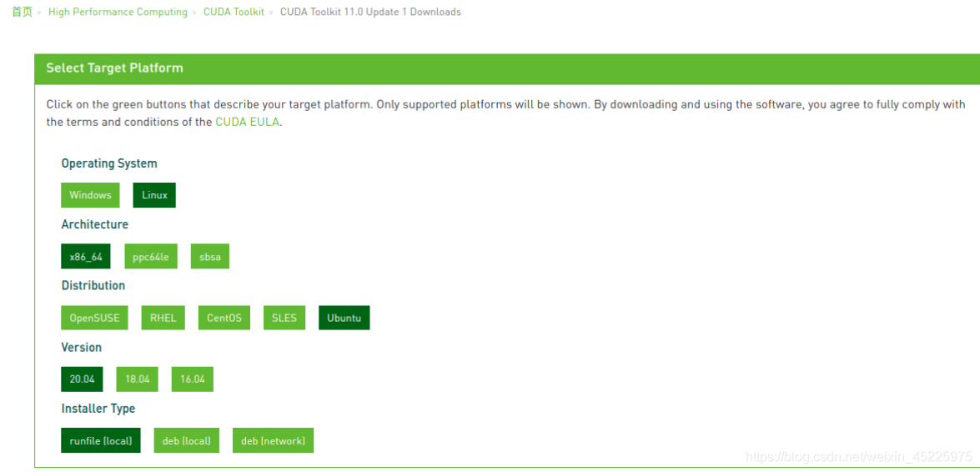Image resolution: width=980 pixels, height=472 pixels.
Task: Select Windows operating system
Action: tap(90, 195)
